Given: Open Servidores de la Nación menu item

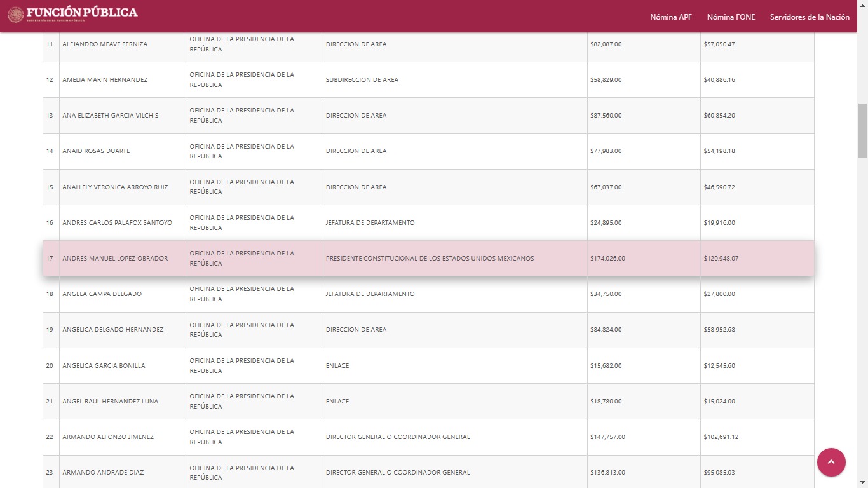Looking at the screenshot, I should 810,17.
